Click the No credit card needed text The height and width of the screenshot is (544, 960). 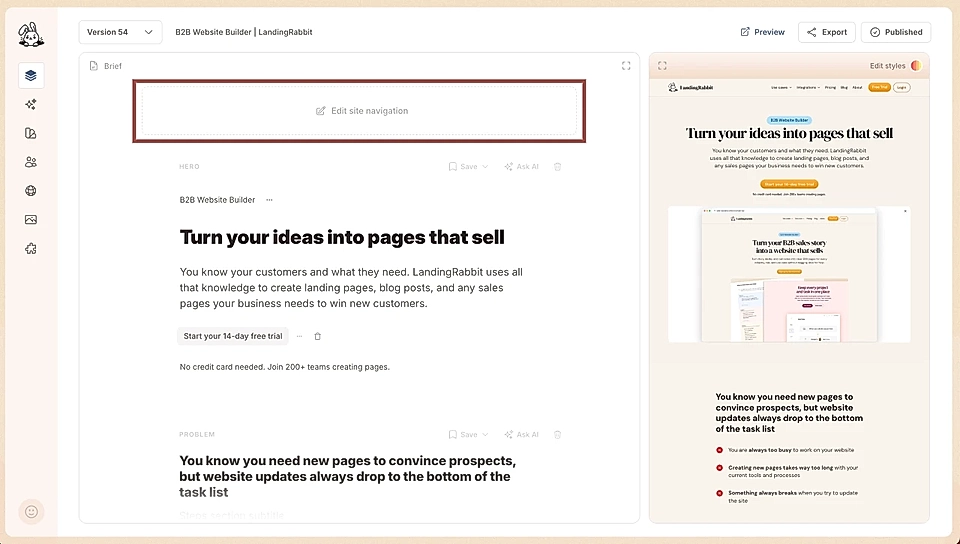tap(284, 367)
